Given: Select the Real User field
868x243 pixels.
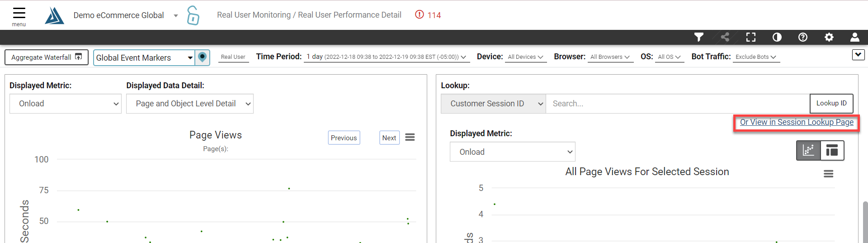Looking at the screenshot, I should [233, 57].
